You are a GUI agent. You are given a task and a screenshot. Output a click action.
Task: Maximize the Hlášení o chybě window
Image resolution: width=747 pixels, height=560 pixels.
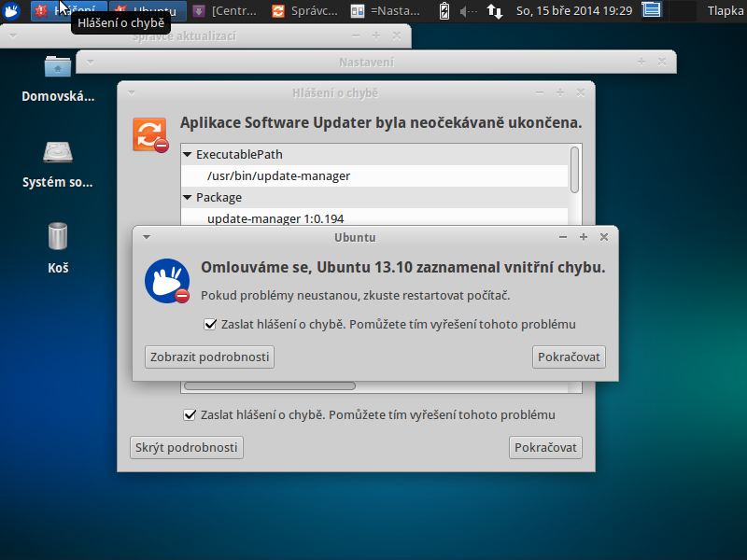[x=559, y=92]
